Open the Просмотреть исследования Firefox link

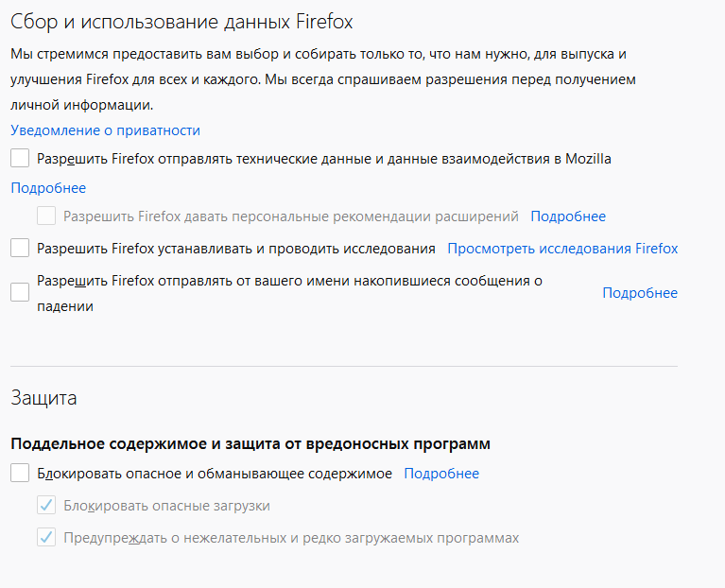click(562, 249)
